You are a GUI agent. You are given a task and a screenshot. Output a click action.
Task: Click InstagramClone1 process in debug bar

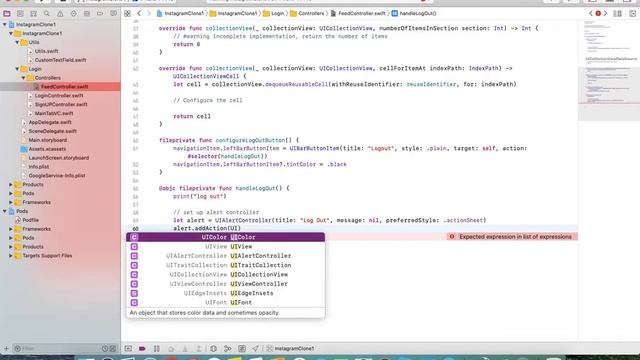(290, 349)
